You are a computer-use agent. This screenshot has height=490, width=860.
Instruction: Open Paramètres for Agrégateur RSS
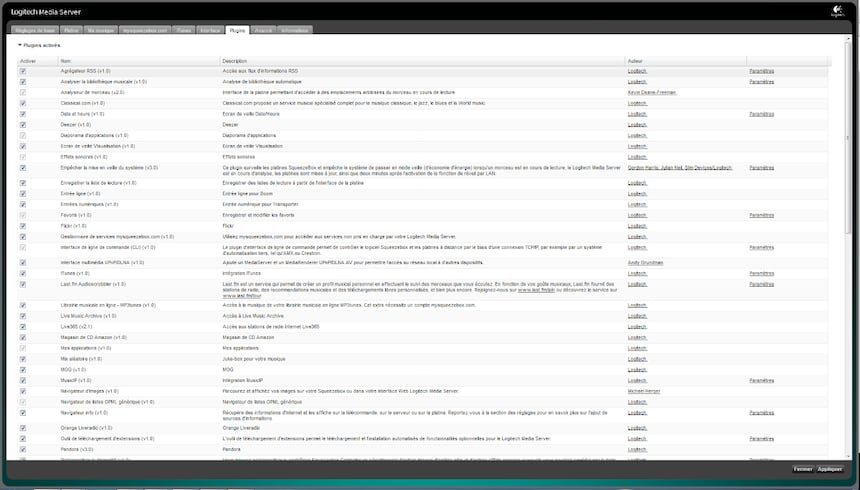click(761, 71)
